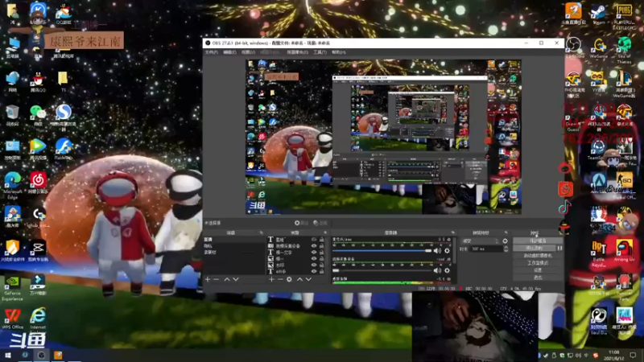Adjust second mixer channel volume slider
The width and height of the screenshot is (644, 362).
point(382,270)
